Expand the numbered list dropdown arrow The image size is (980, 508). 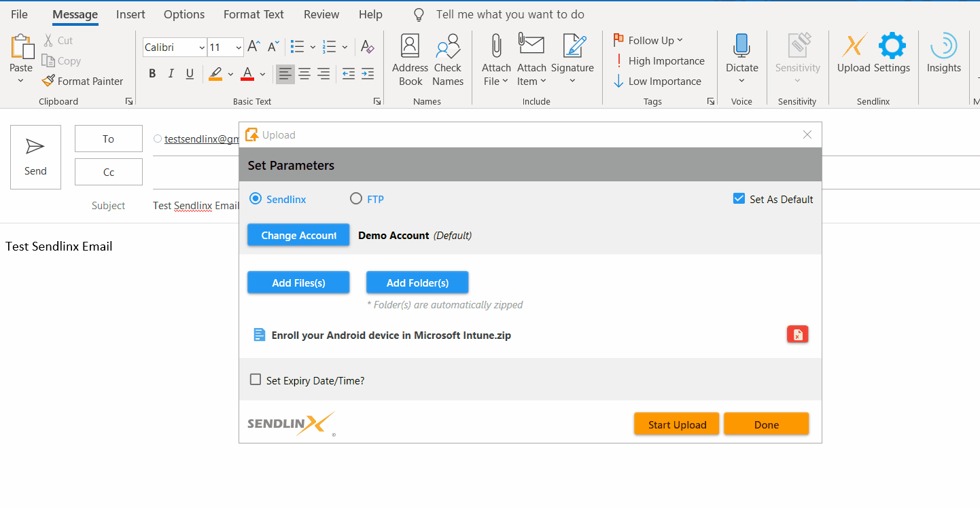pyautogui.click(x=345, y=47)
